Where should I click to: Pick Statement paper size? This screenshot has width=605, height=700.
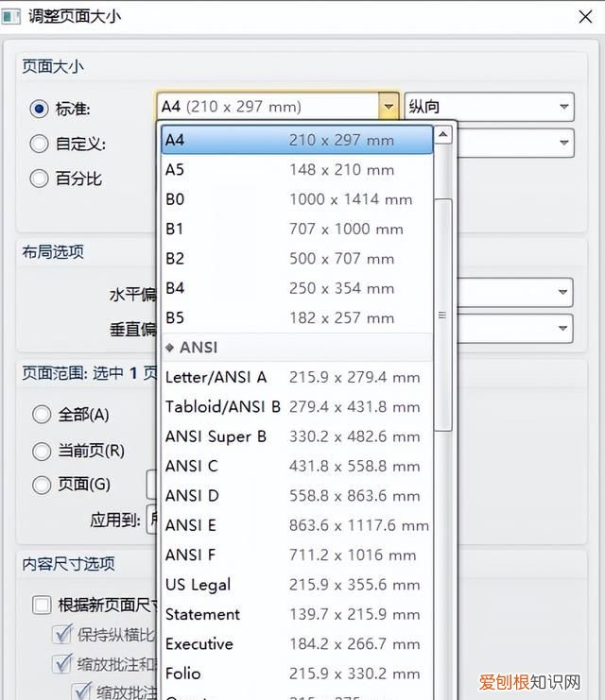tap(297, 614)
